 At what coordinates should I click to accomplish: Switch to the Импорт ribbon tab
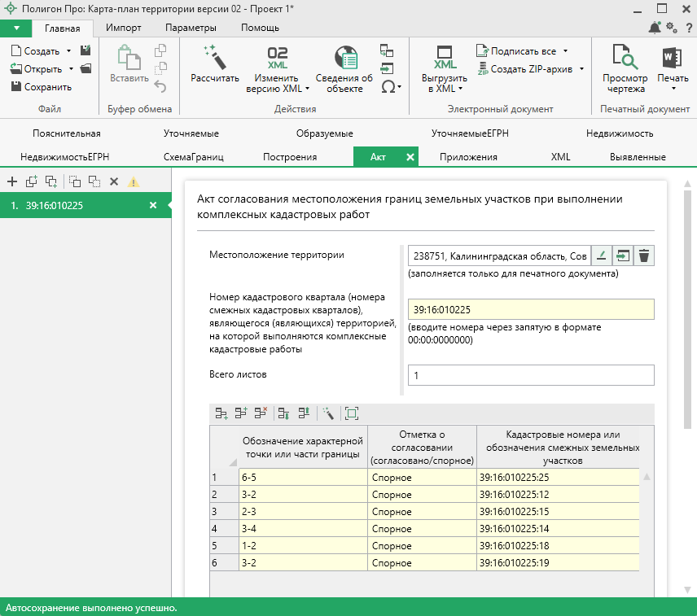coord(124,28)
